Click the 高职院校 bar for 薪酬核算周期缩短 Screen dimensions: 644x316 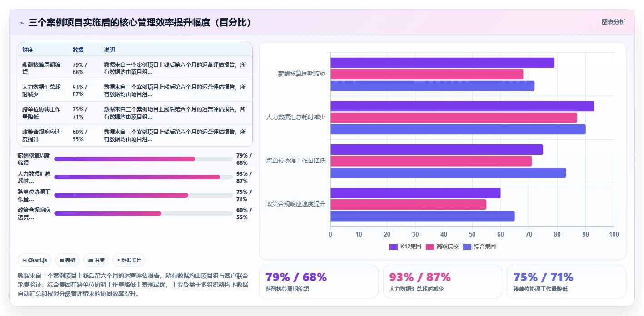click(x=427, y=74)
